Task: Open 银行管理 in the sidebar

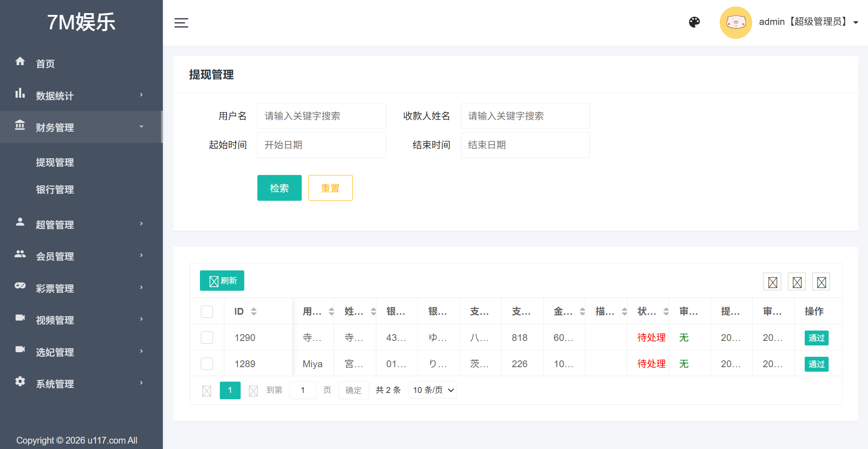Action: 55,189
